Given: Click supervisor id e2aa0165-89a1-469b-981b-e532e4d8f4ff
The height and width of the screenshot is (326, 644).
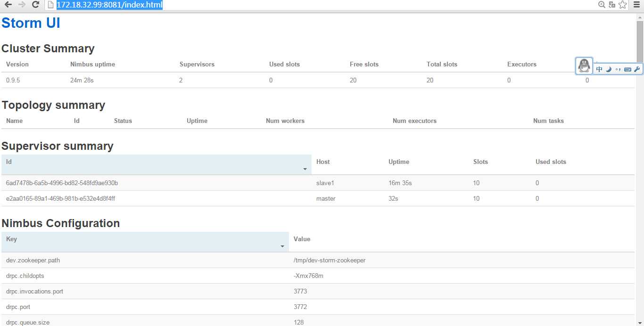Looking at the screenshot, I should click(61, 198).
